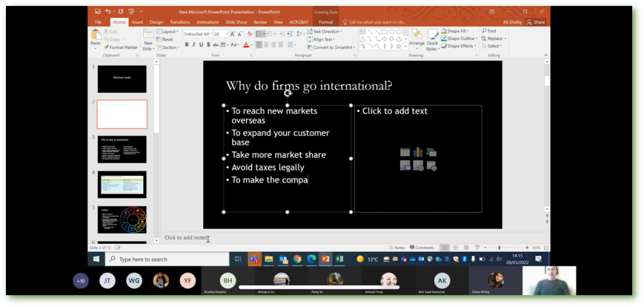Open Shape Effects menu
Viewport: 644px width, 307px height.
[459, 46]
